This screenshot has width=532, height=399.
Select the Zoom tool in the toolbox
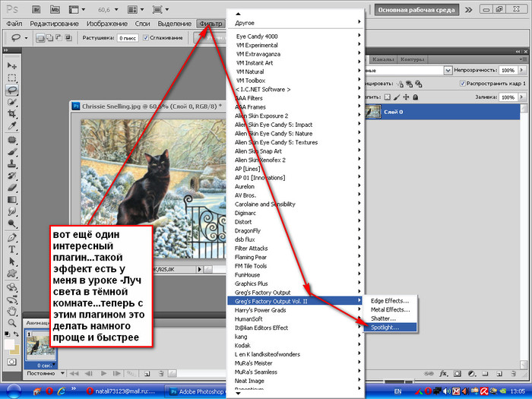click(12, 323)
